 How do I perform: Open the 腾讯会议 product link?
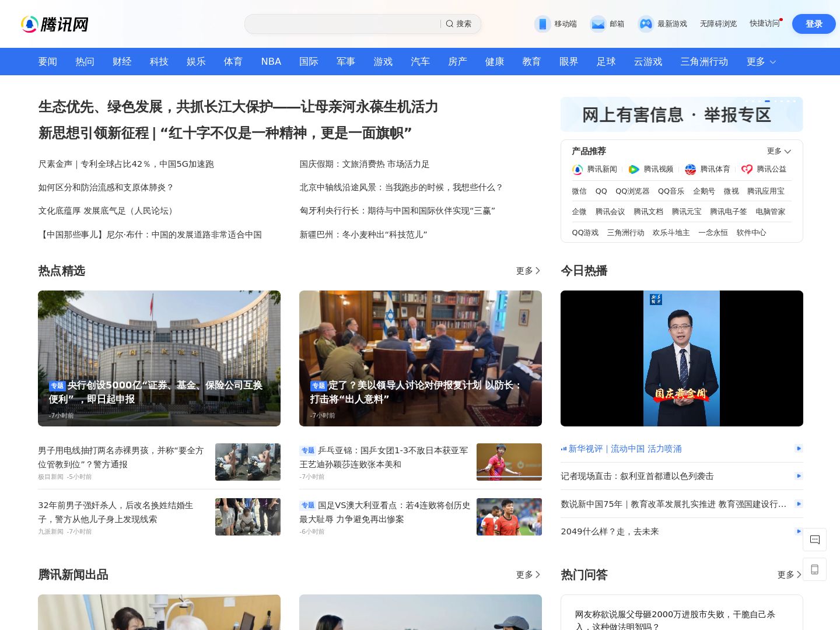pyautogui.click(x=610, y=212)
